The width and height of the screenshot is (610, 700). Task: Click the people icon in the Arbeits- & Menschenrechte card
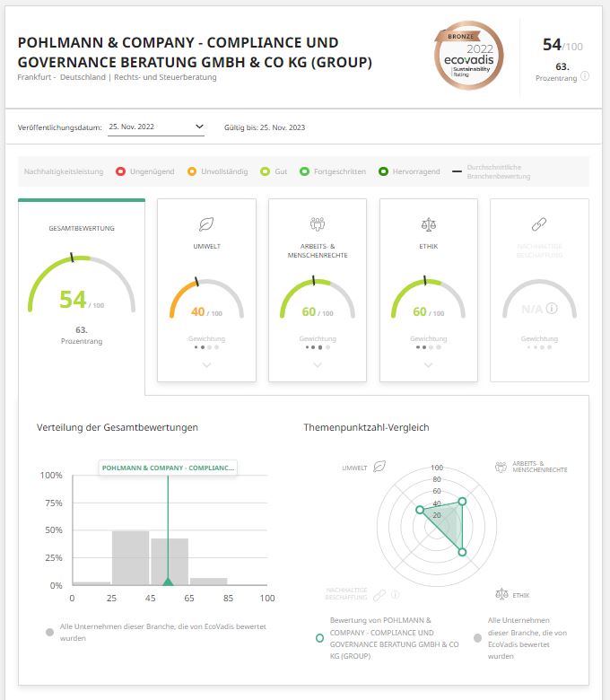pyautogui.click(x=318, y=223)
